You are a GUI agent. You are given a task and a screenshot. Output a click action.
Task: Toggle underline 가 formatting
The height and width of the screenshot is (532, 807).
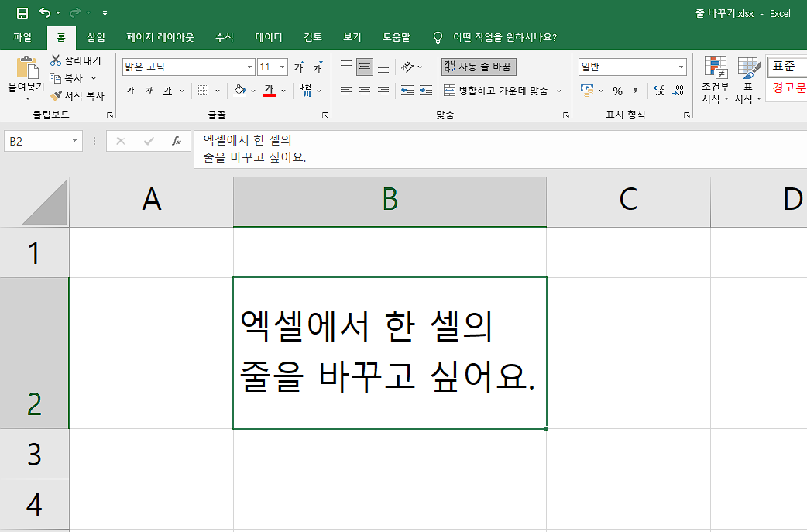pyautogui.click(x=168, y=91)
